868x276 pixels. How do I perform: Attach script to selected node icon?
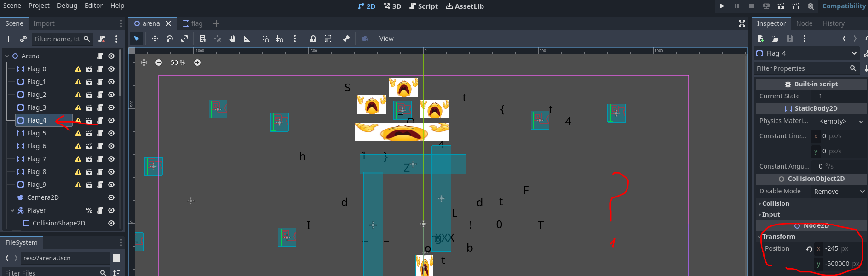pos(102,39)
